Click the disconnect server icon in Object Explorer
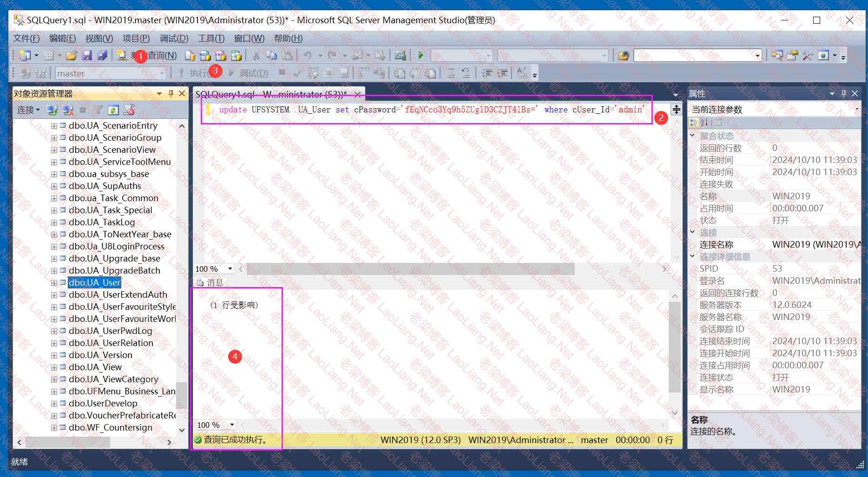Screen dimensions: 868x477 (x=68, y=110)
